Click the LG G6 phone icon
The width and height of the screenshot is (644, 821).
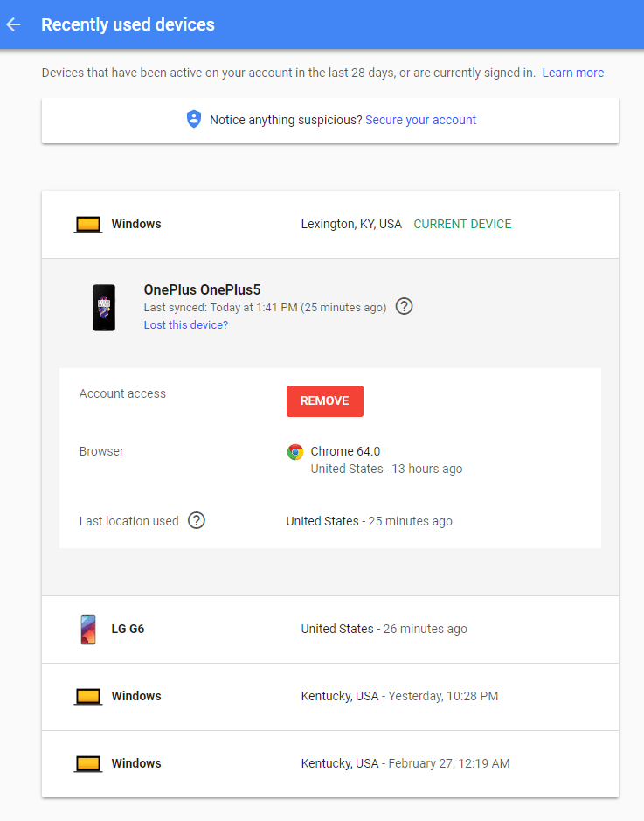88,629
